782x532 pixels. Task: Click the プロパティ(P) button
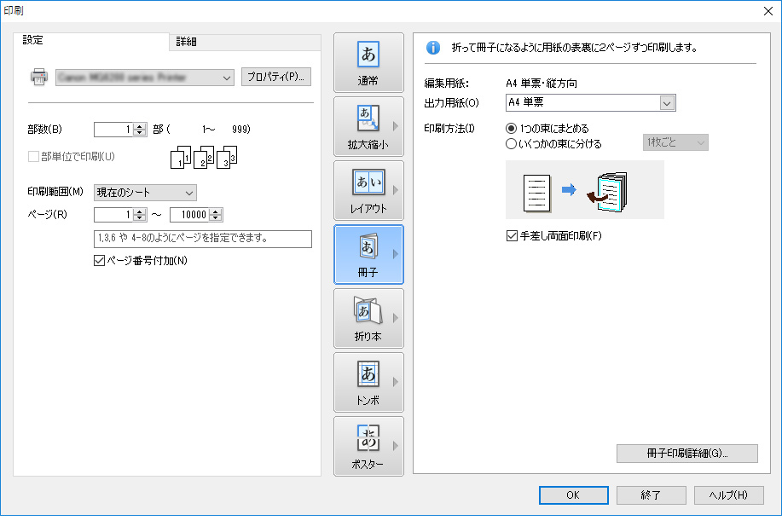(x=275, y=77)
